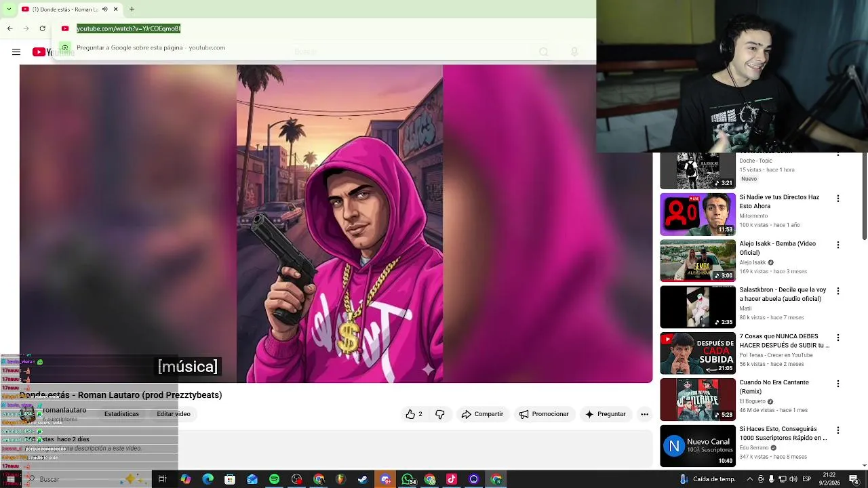This screenshot has height=488, width=868.
Task: Close the Donde estás browser tab
Action: 115,9
